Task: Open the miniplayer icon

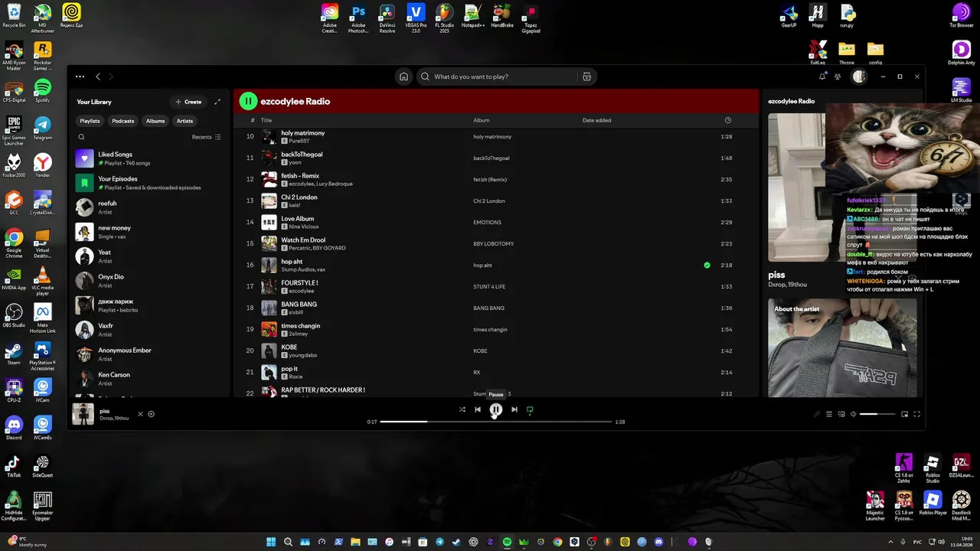Action: [x=904, y=414]
